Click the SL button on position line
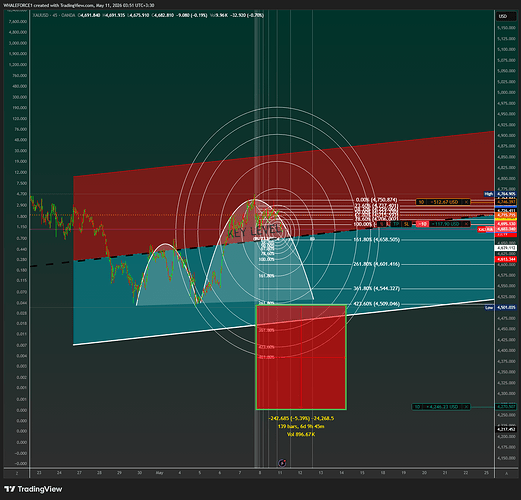The height and width of the screenshot is (500, 521). point(406,224)
